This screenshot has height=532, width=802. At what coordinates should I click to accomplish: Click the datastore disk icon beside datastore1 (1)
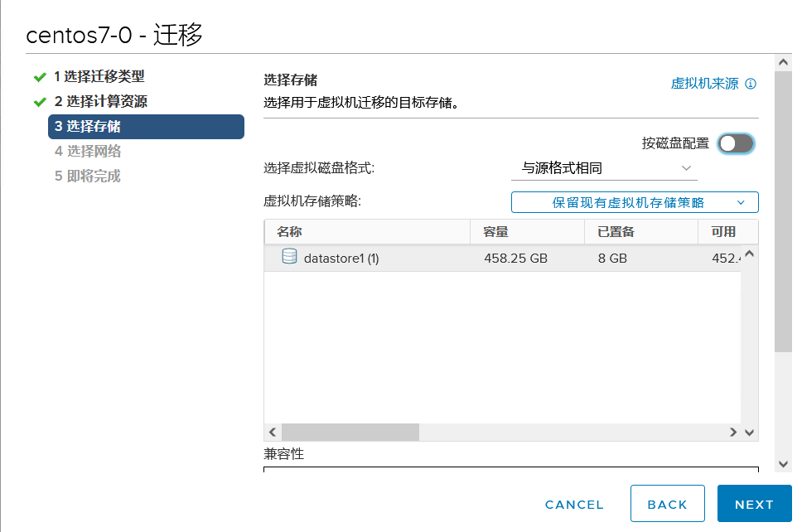coord(287,258)
